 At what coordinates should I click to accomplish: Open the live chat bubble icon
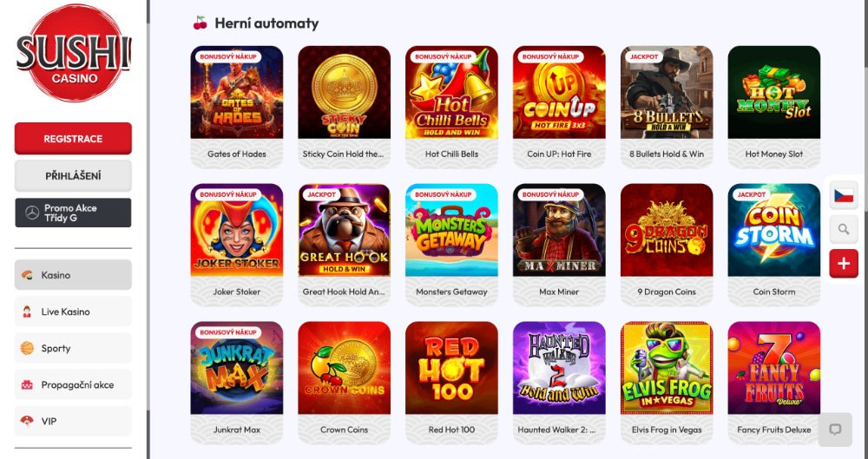[x=835, y=429]
